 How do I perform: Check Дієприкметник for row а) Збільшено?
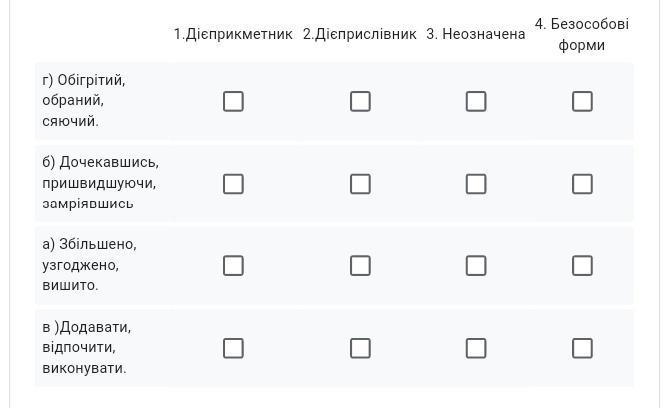tap(233, 266)
